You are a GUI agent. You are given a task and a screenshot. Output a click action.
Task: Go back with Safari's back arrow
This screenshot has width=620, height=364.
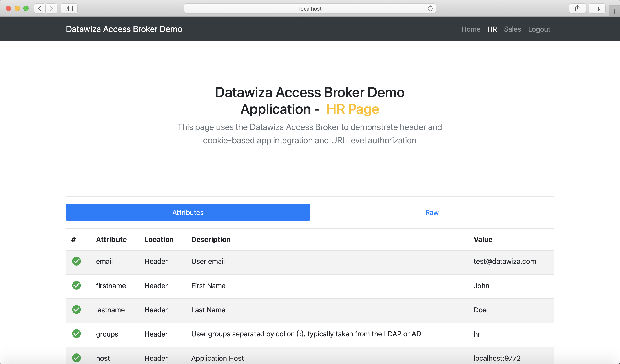point(40,8)
